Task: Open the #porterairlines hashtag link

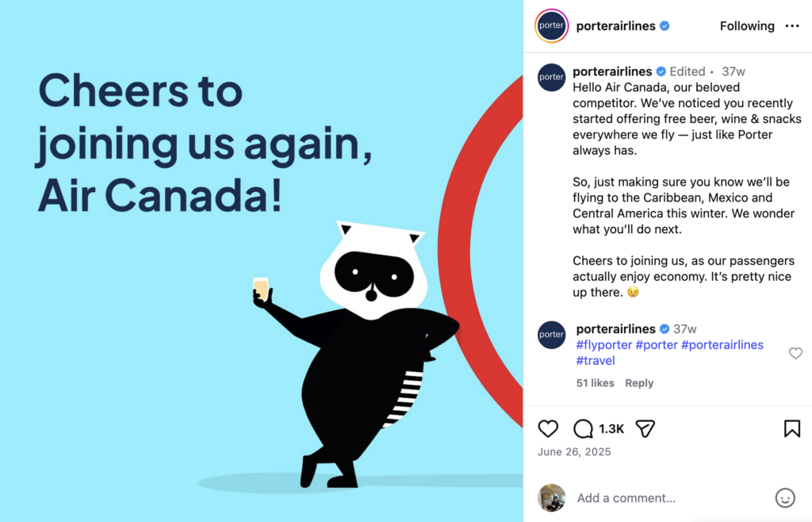Action: coord(722,345)
